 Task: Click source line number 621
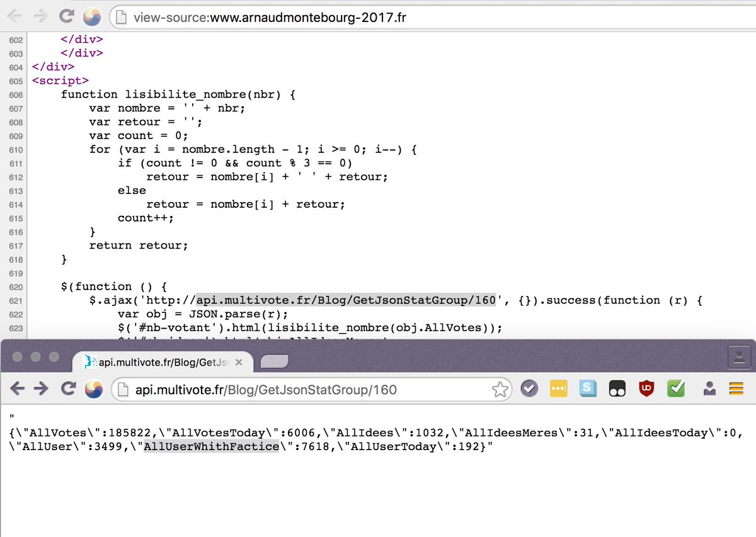tap(16, 301)
